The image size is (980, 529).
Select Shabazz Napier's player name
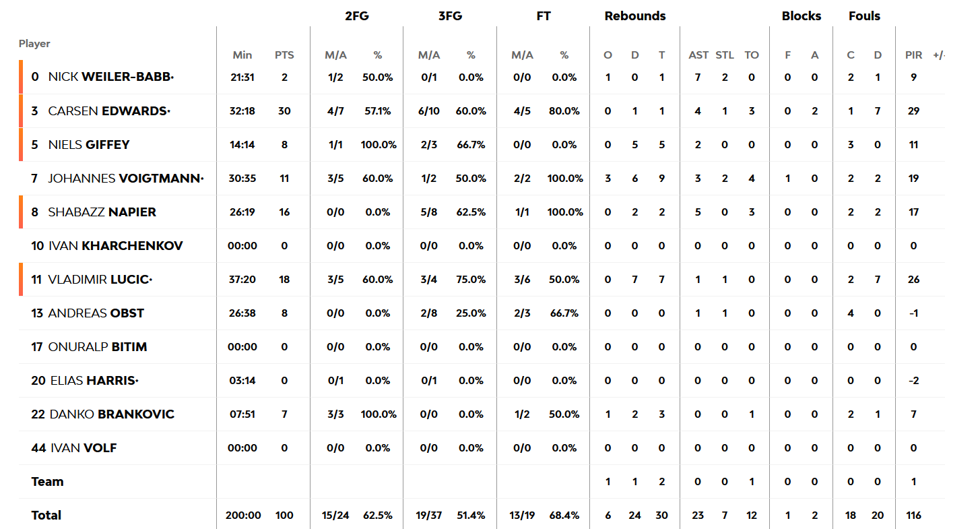click(102, 212)
